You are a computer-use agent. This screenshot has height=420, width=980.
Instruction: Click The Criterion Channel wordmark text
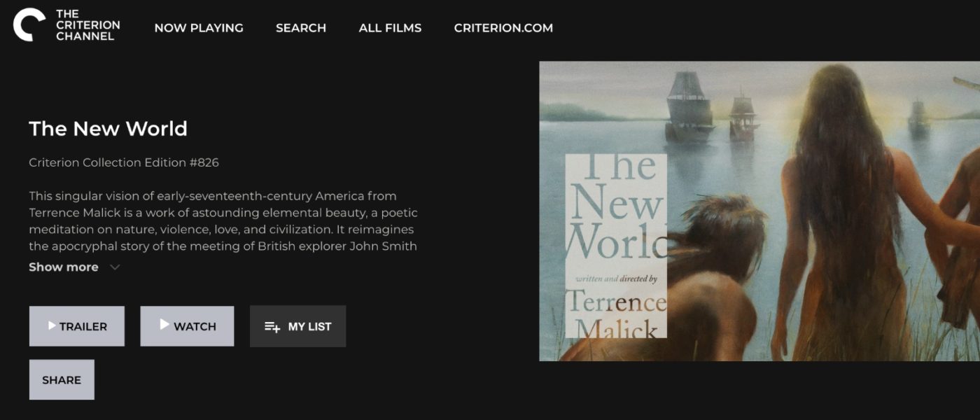click(x=87, y=25)
